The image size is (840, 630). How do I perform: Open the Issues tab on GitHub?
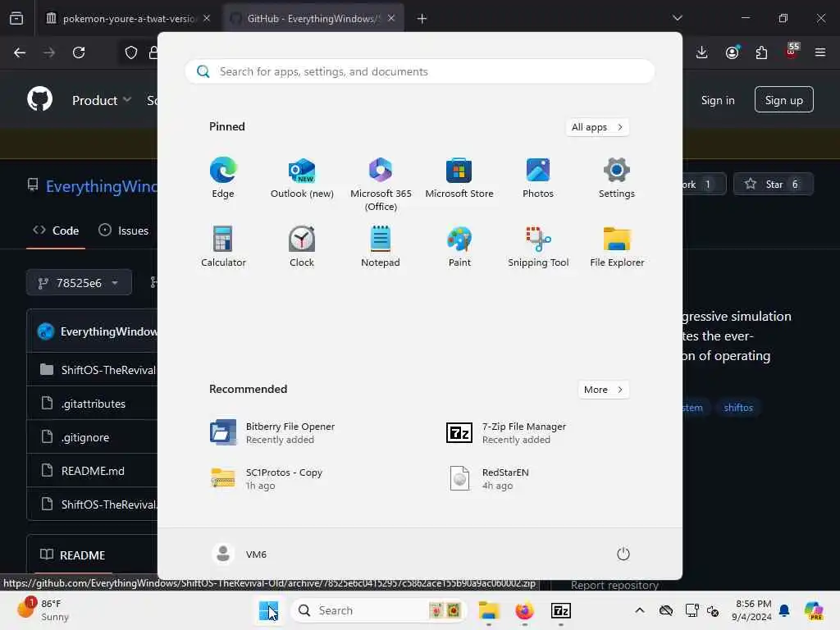124,231
